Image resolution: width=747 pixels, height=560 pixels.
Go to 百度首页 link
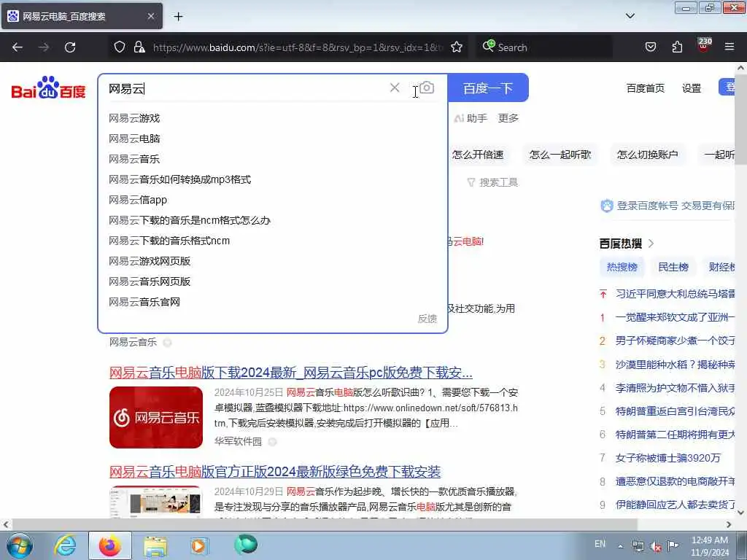[645, 88]
